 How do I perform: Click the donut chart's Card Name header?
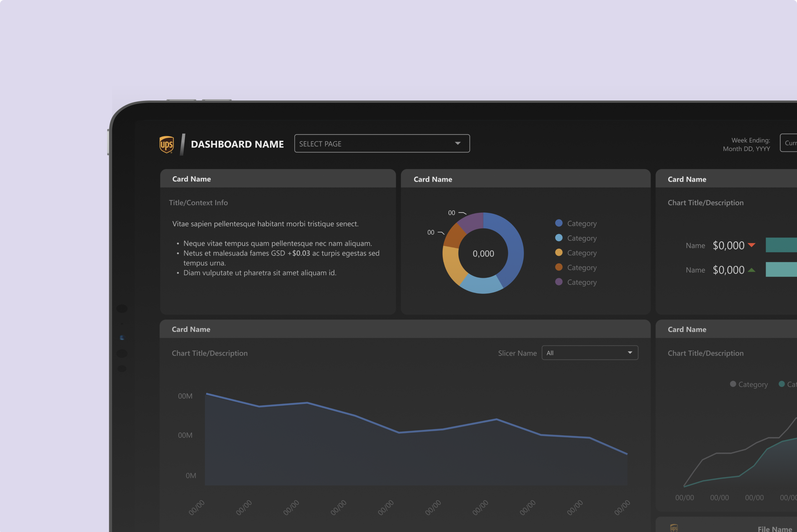pyautogui.click(x=433, y=179)
